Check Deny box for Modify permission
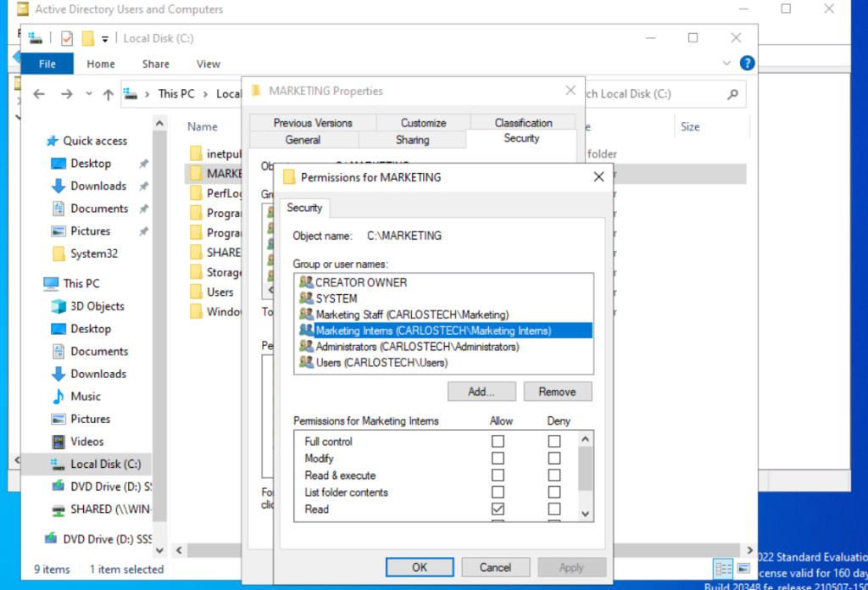Screen dimensions: 868x590 (554, 459)
